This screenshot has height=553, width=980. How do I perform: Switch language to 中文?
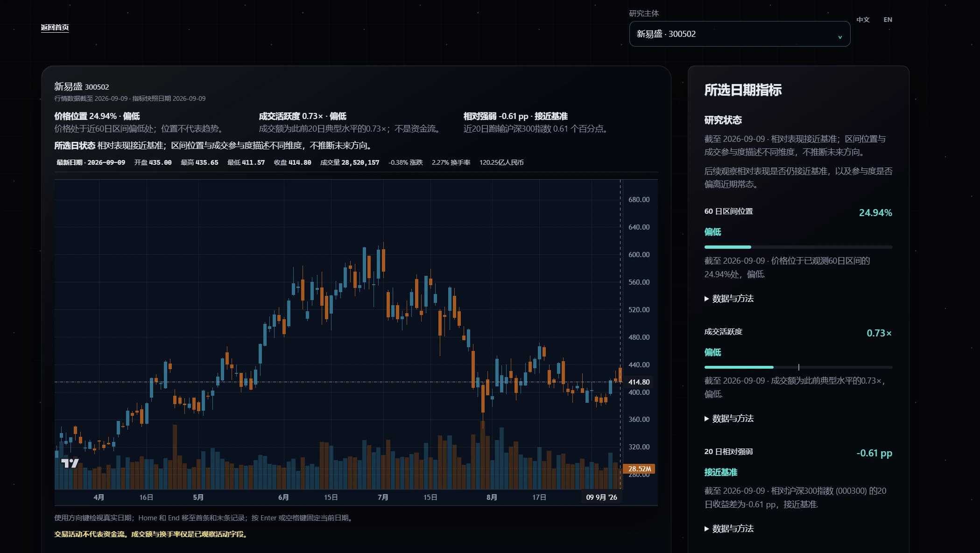pos(863,20)
